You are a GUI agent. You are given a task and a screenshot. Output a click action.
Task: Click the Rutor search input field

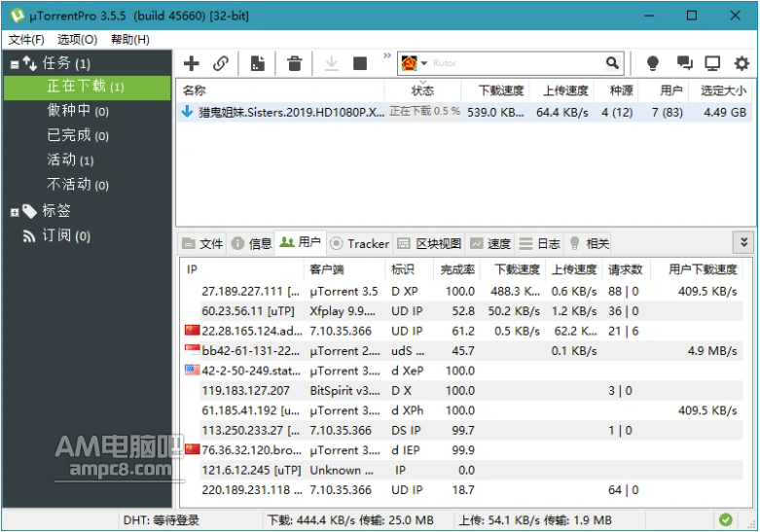(x=516, y=63)
